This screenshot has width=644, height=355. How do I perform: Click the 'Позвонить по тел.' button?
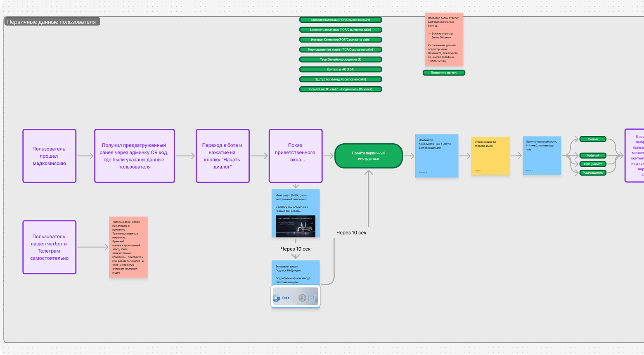point(444,73)
